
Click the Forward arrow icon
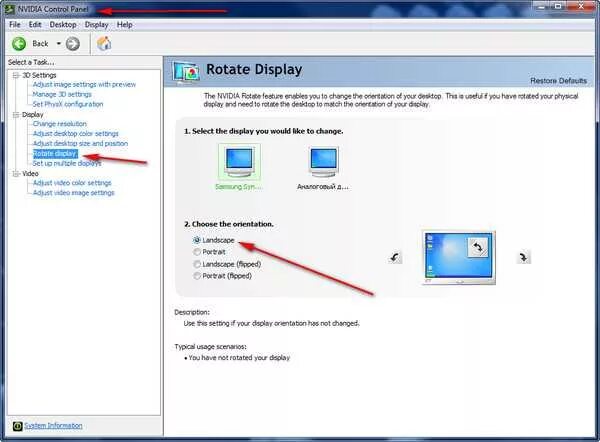click(73, 44)
